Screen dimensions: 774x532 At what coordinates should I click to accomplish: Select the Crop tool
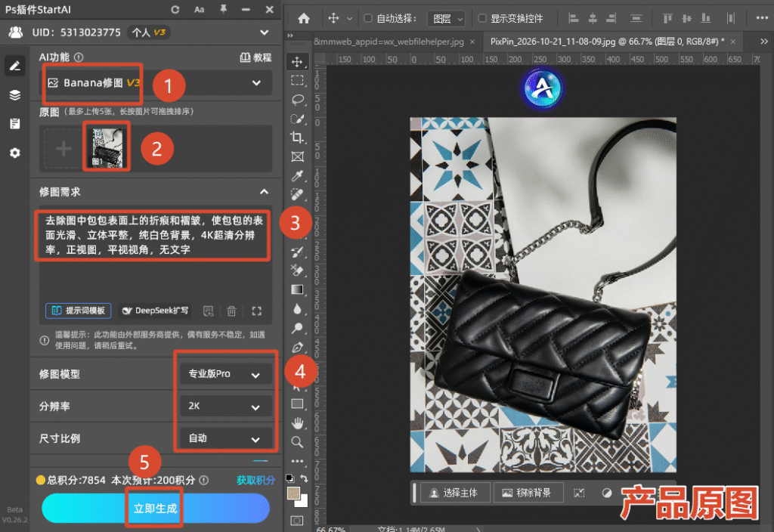[x=297, y=138]
